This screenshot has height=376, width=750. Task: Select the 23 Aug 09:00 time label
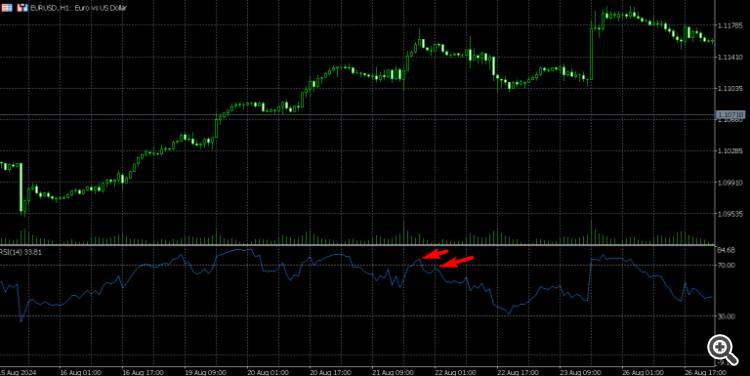click(580, 372)
